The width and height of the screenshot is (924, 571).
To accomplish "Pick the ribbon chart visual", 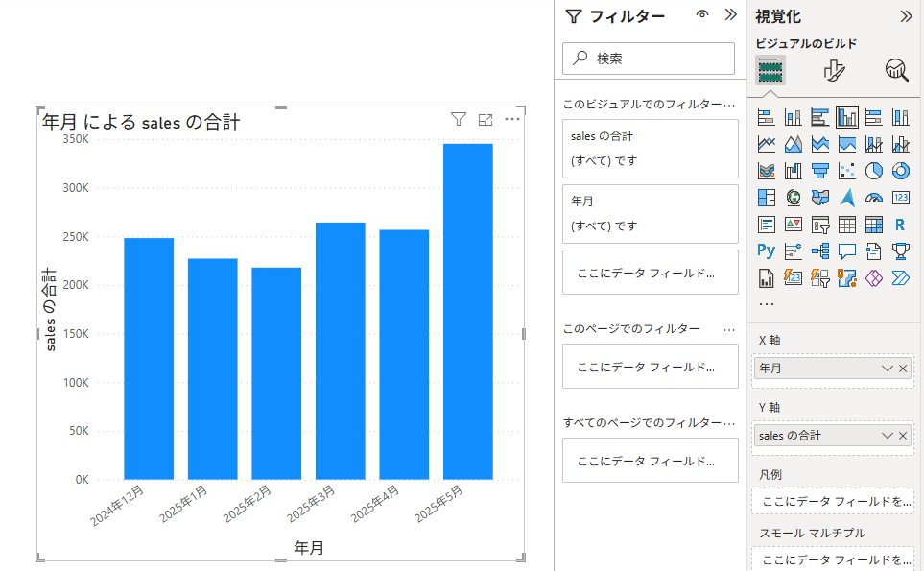I will coord(766,171).
